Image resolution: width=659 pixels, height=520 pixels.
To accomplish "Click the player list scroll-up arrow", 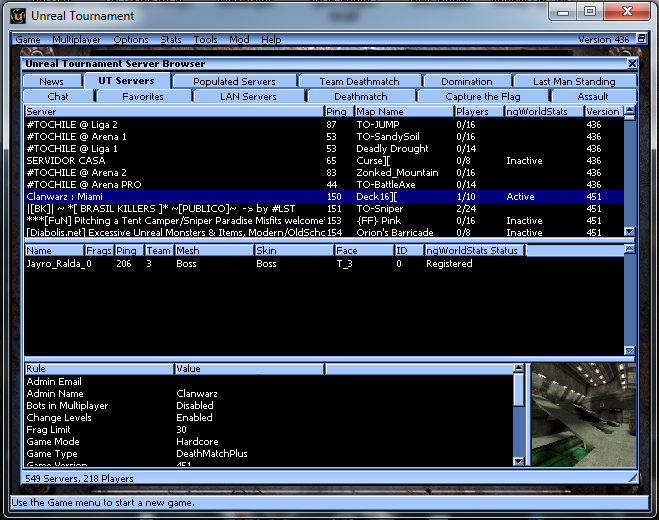I will pos(629,249).
